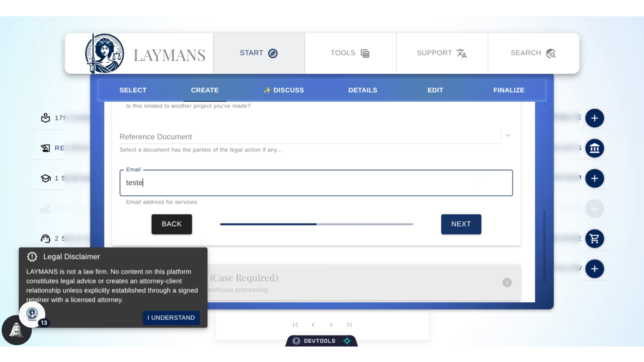644x362 pixels.
Task: Click inside the Email input field
Action: point(316,183)
